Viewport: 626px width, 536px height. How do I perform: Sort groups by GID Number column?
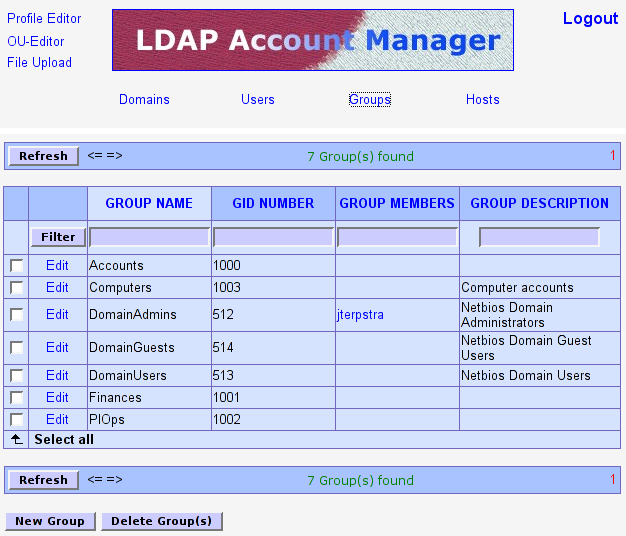coord(273,203)
